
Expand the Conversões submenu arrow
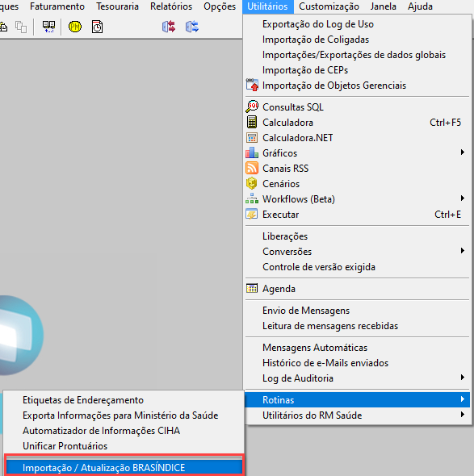tap(462, 251)
